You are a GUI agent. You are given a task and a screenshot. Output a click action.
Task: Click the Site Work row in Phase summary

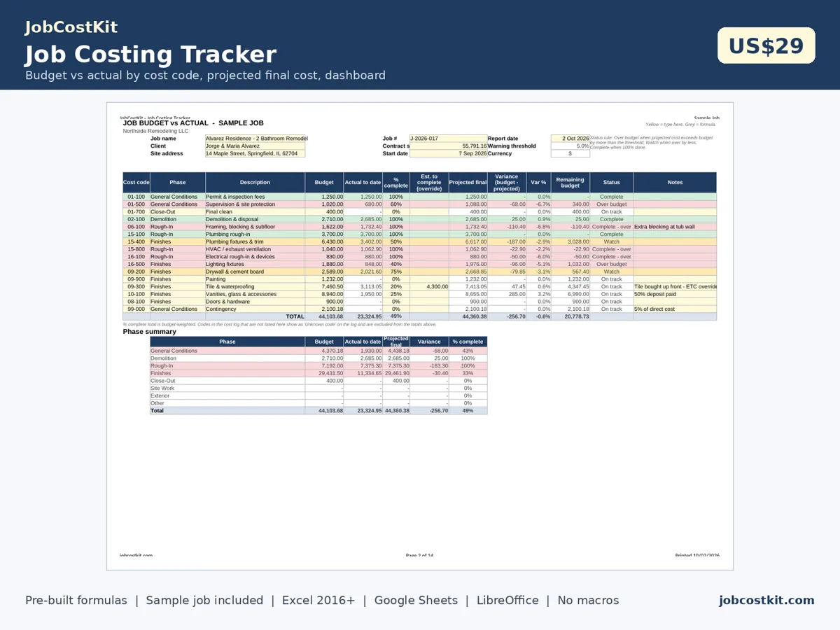[318, 388]
